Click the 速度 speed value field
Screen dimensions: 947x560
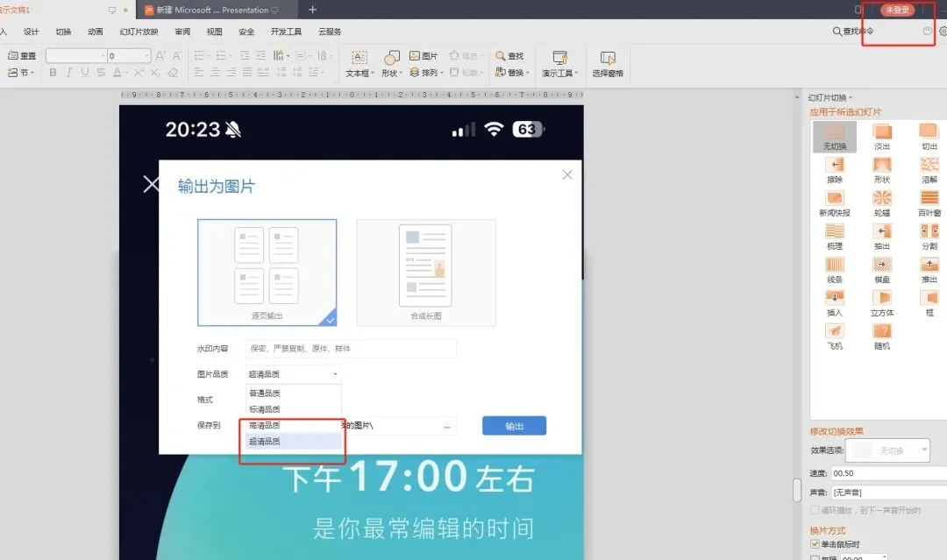click(x=889, y=473)
